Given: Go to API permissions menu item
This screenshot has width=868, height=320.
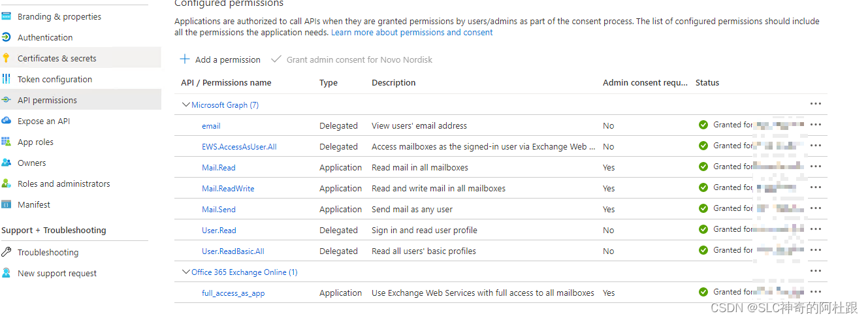Looking at the screenshot, I should pyautogui.click(x=47, y=100).
